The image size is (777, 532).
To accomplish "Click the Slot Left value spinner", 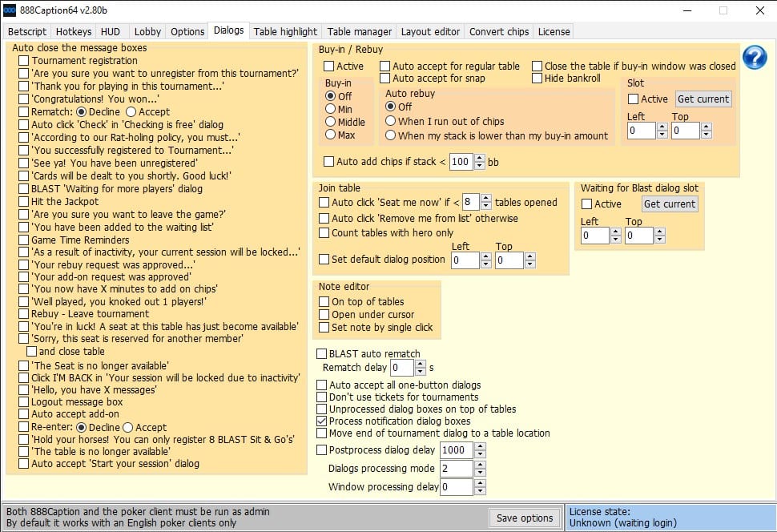I will pos(662,131).
